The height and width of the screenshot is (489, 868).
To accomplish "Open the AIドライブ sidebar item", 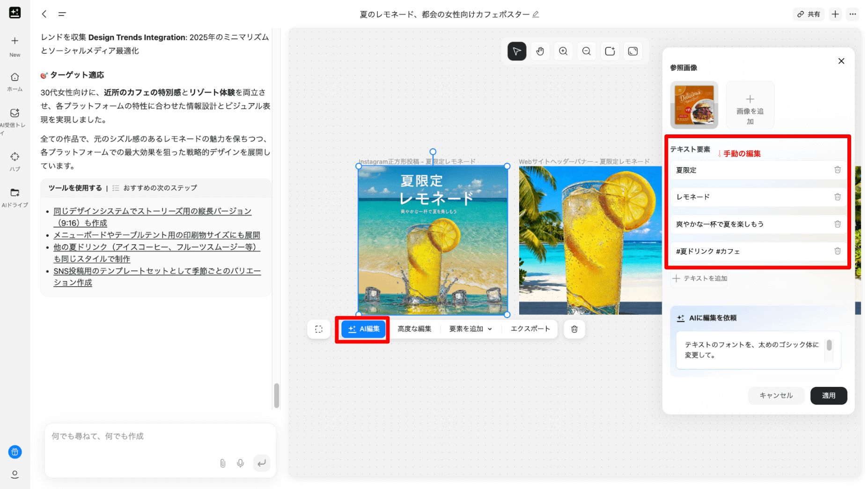I will pos(15,197).
